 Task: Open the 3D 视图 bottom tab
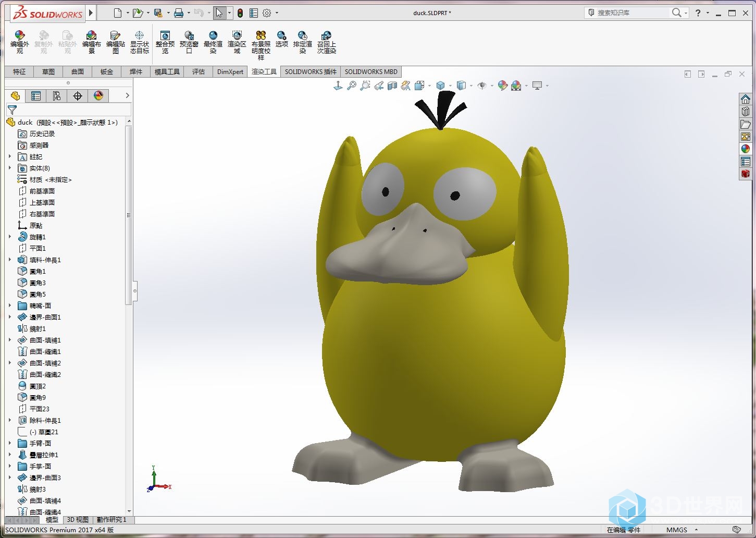78,520
